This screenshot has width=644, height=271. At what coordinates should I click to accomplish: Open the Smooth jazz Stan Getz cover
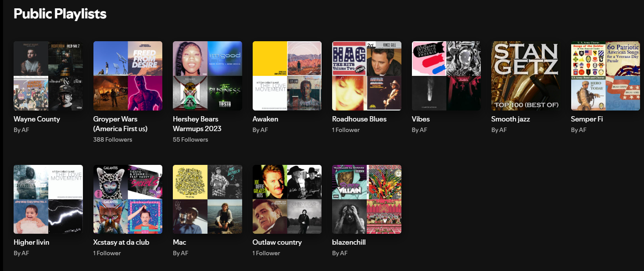[526, 76]
